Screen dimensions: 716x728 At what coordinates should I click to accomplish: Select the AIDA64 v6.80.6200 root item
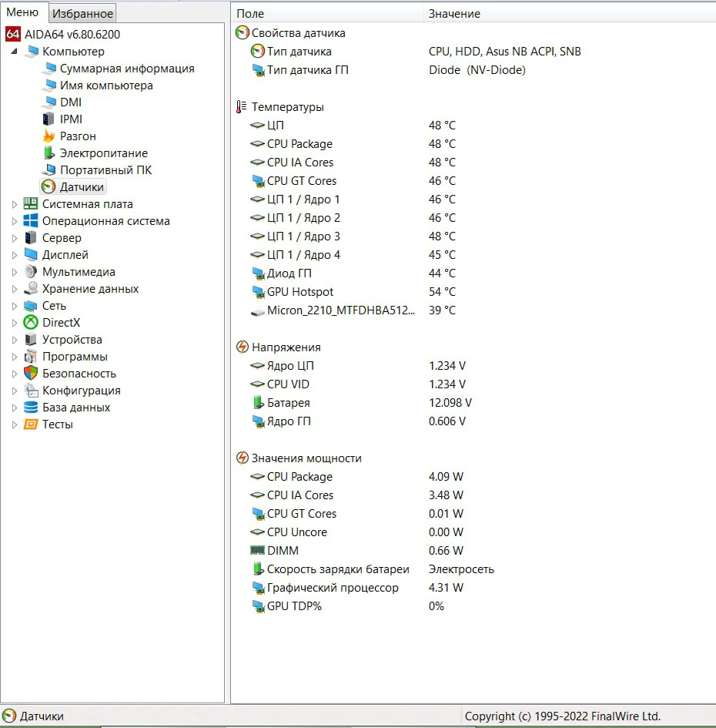[72, 35]
